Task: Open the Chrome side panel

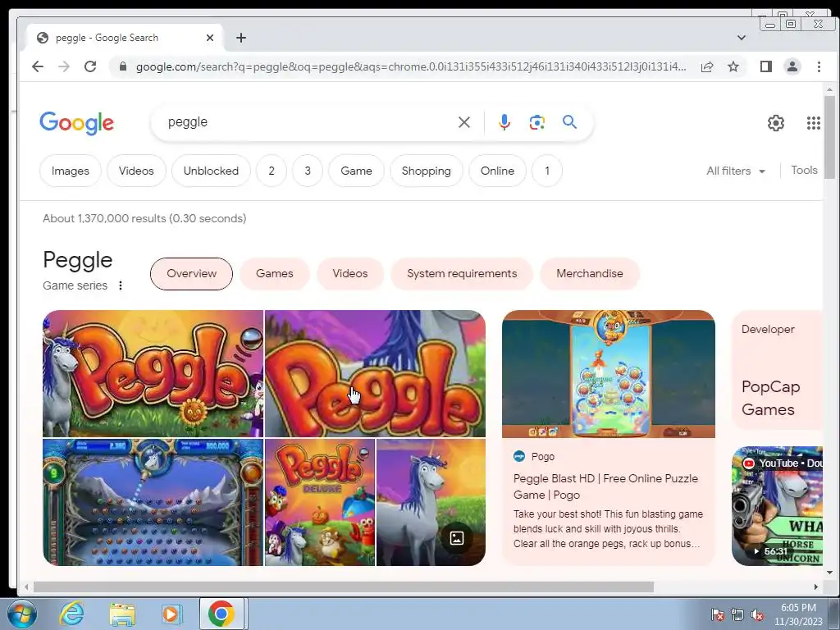Action: point(766,66)
